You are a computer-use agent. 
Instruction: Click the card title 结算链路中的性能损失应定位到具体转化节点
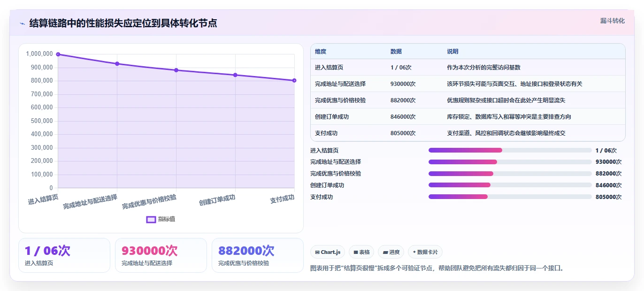pos(123,23)
